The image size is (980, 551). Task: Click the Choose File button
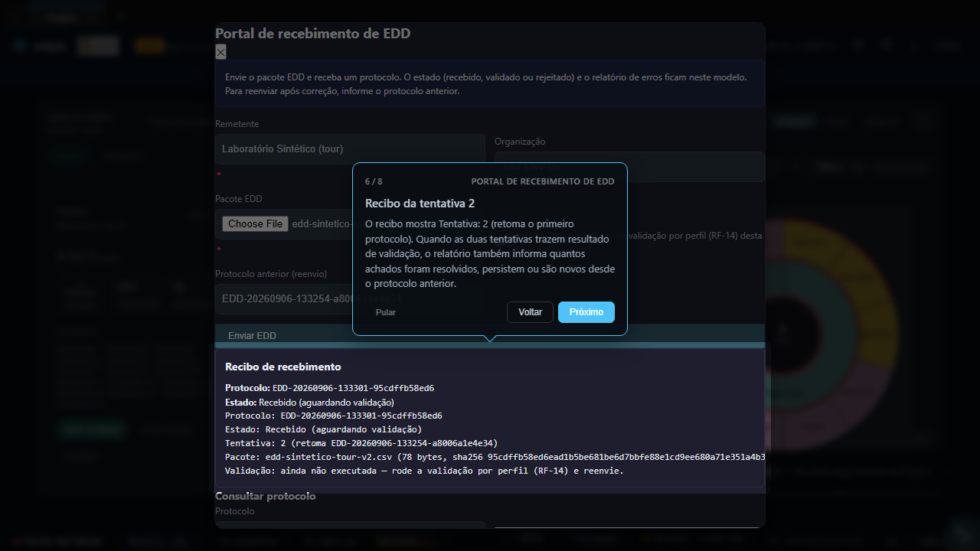[256, 224]
